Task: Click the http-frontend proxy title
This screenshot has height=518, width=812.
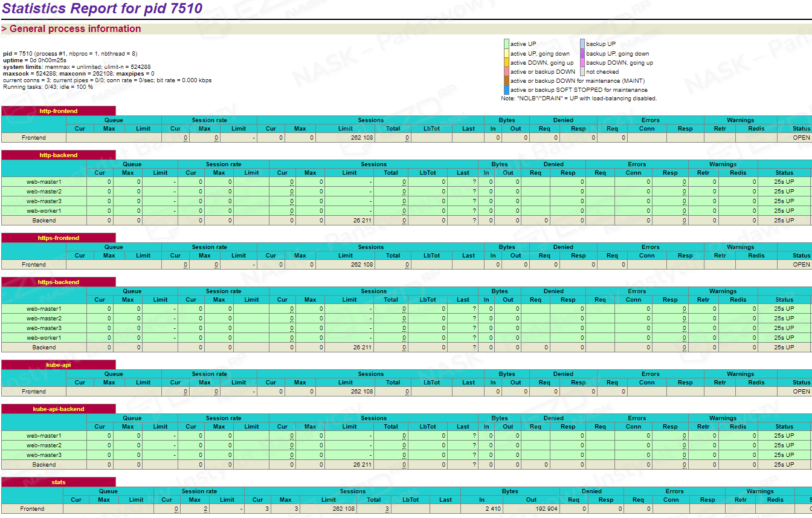Action: coord(59,111)
